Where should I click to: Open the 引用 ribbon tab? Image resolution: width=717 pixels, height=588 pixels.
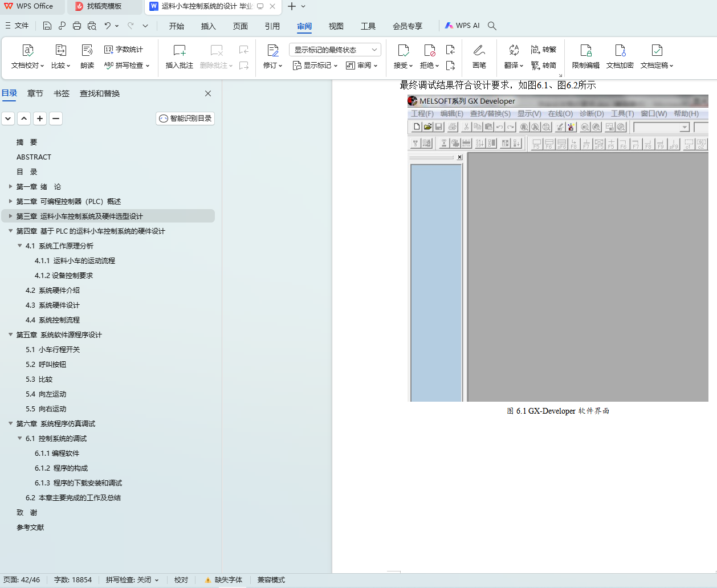[x=272, y=26]
